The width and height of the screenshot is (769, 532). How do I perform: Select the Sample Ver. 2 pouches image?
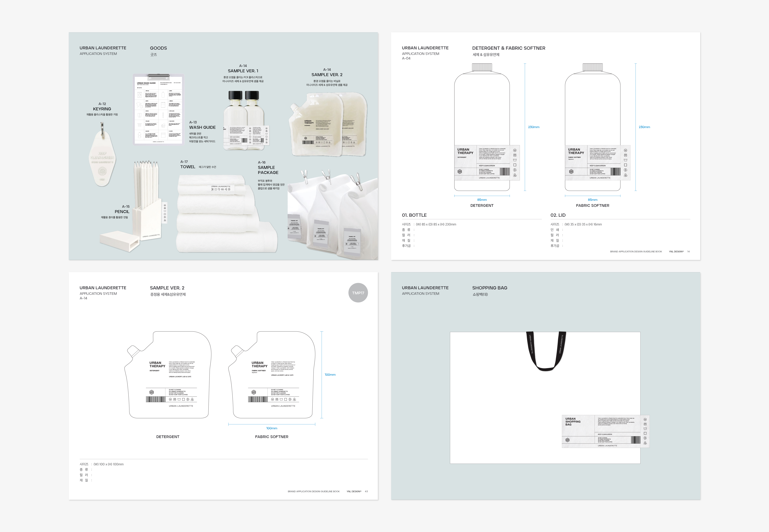(328, 125)
